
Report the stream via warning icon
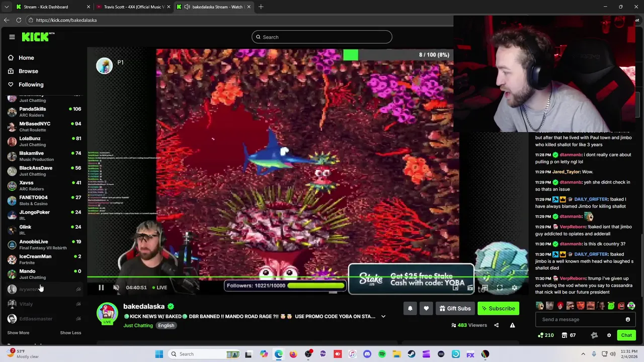[512, 325]
